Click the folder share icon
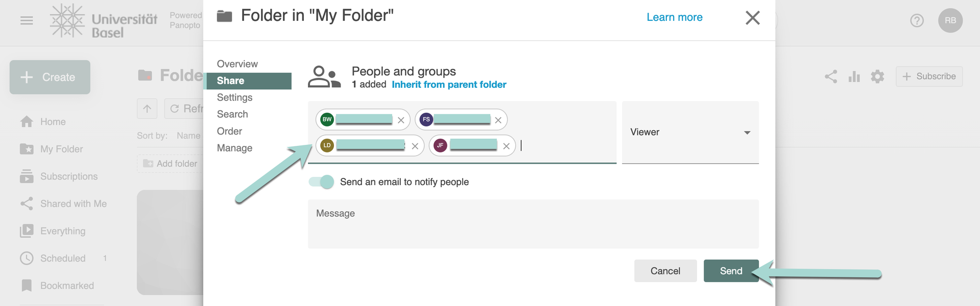Image resolution: width=980 pixels, height=306 pixels. coord(831,76)
